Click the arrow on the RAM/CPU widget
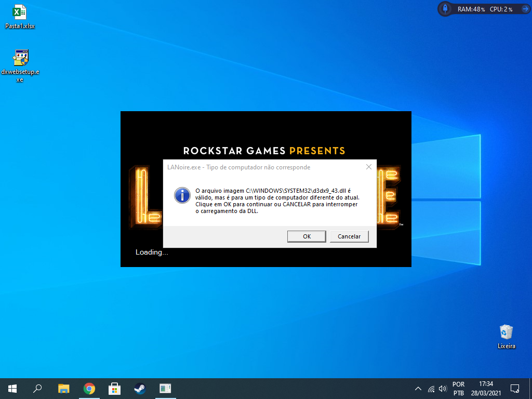This screenshot has width=532, height=399. [525, 9]
